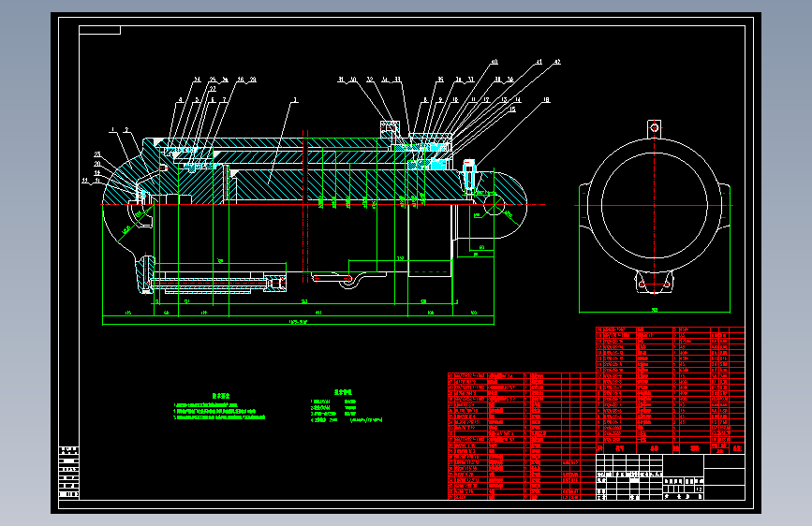Select the upper-right red parts list table

pos(670,390)
